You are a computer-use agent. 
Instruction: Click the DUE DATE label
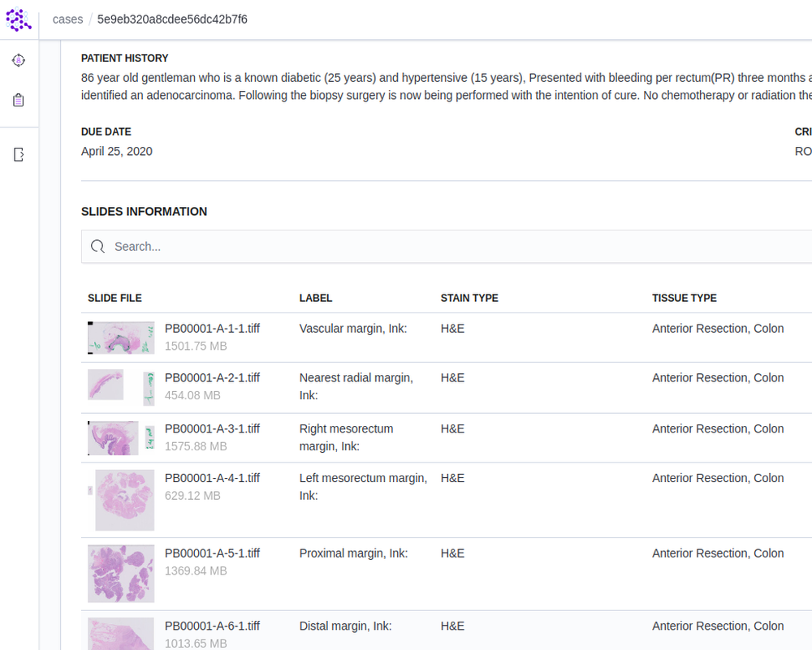point(106,132)
